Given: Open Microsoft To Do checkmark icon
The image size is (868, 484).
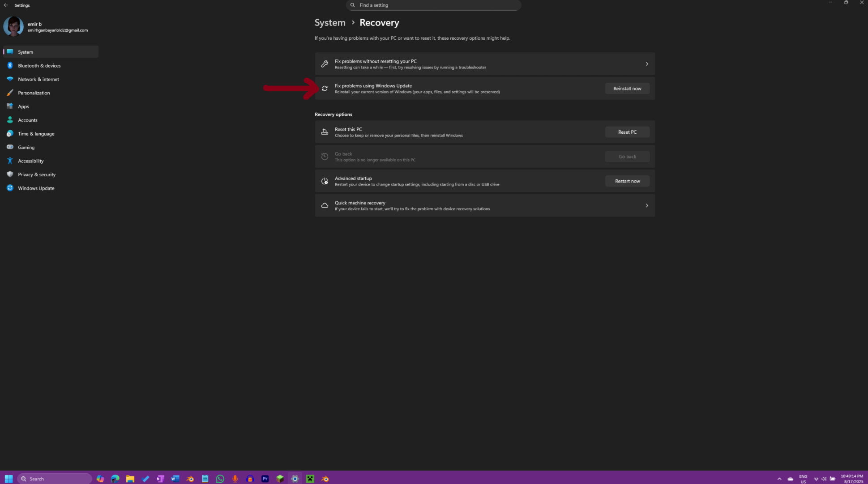Looking at the screenshot, I should pyautogui.click(x=145, y=479).
